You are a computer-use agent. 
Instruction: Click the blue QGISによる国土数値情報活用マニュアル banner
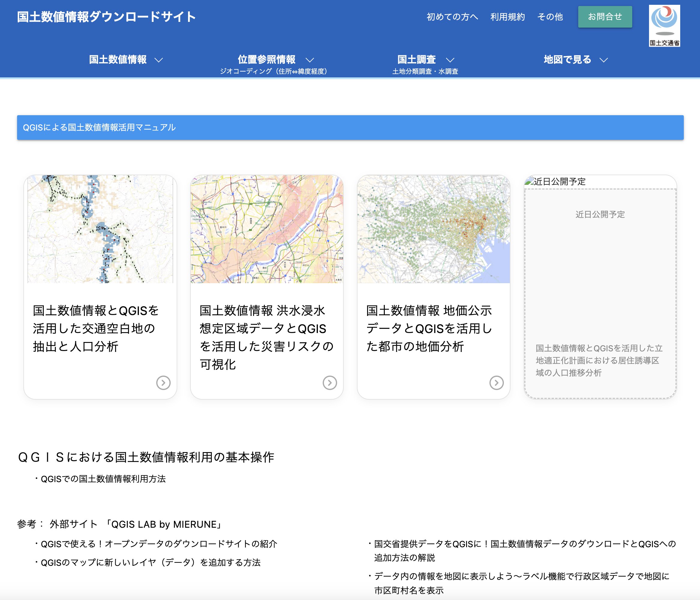(x=99, y=128)
